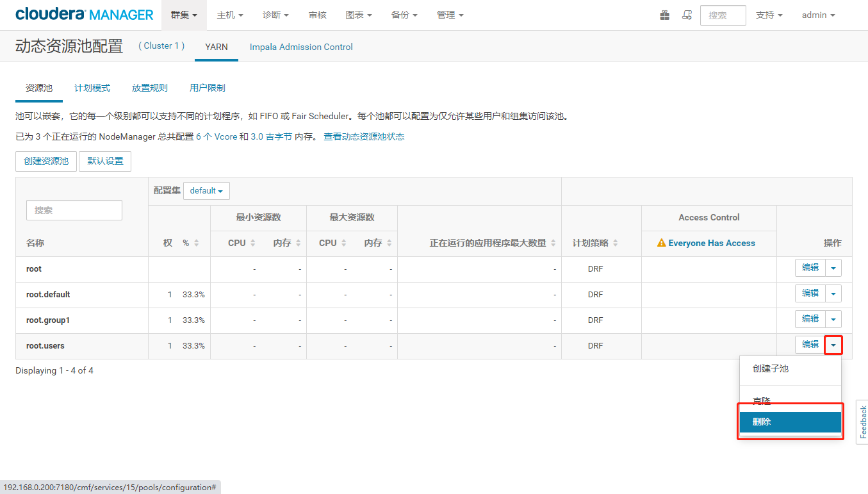Sort by minimum CPU column arrows

click(x=252, y=243)
